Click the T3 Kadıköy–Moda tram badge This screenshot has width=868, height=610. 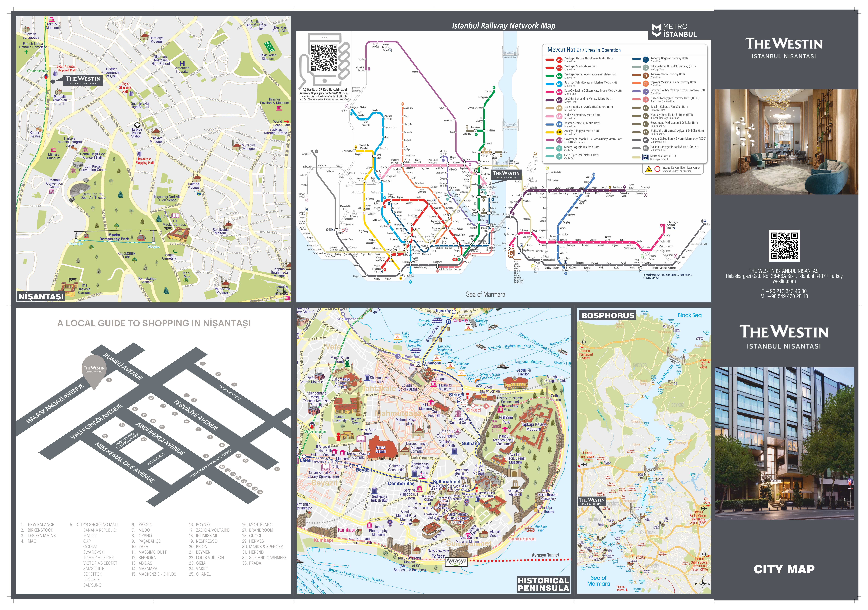tap(646, 76)
